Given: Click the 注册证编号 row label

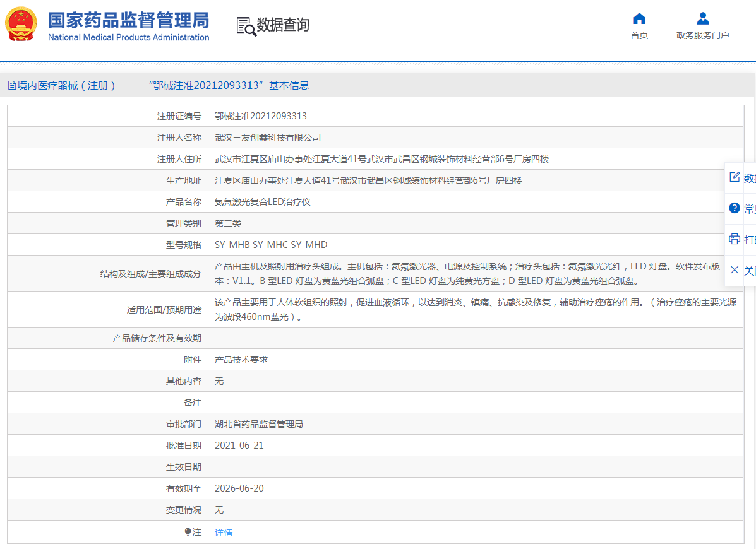Looking at the screenshot, I should [x=179, y=116].
